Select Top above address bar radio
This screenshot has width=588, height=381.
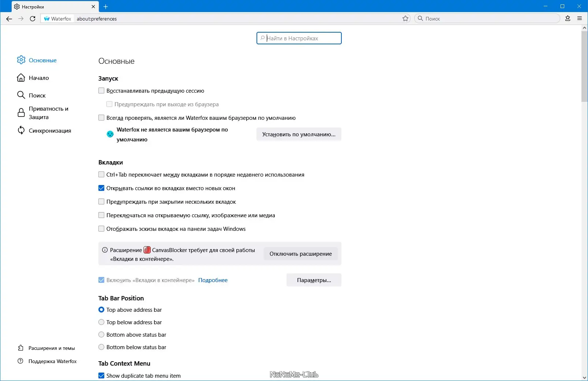click(101, 310)
